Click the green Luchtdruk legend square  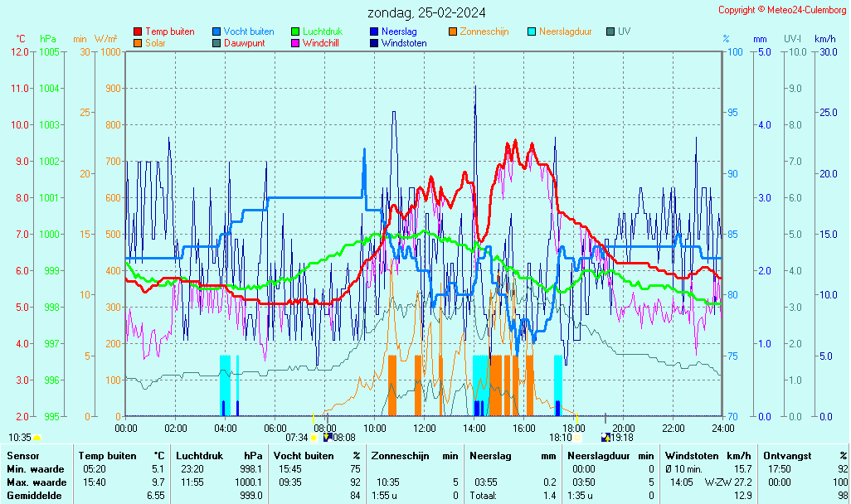pyautogui.click(x=295, y=31)
